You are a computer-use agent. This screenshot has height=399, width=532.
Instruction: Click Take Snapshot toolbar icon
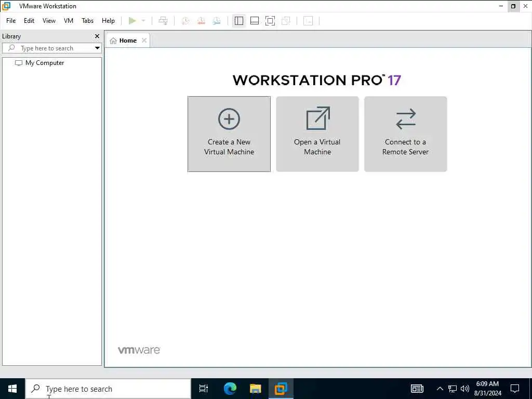click(x=185, y=21)
